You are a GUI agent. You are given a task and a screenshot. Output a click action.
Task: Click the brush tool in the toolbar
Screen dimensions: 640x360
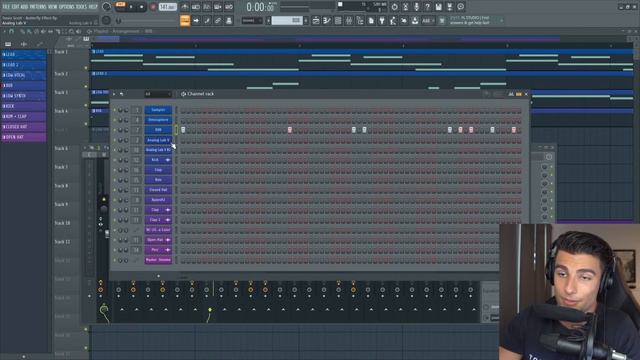(x=207, y=20)
